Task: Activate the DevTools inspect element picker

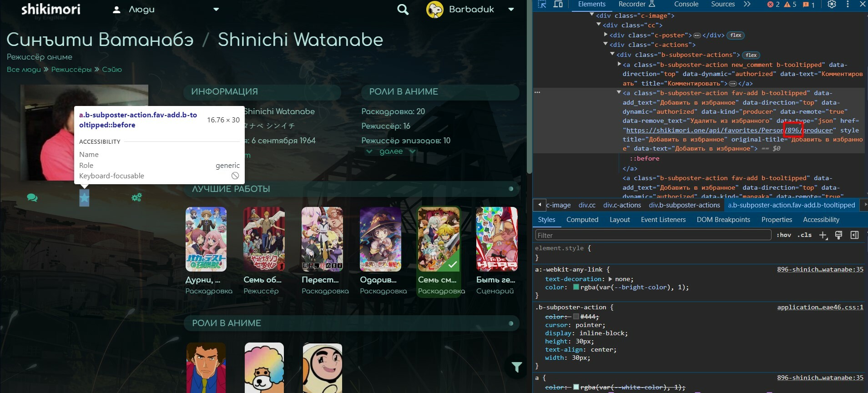Action: click(x=542, y=4)
